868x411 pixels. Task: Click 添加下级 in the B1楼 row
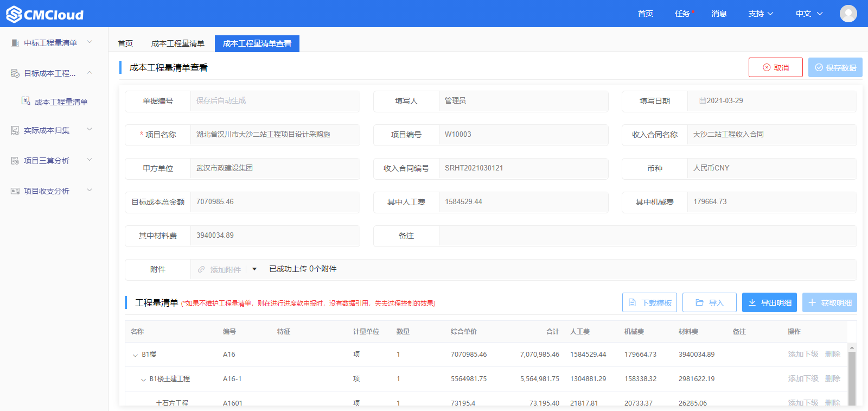click(x=803, y=354)
